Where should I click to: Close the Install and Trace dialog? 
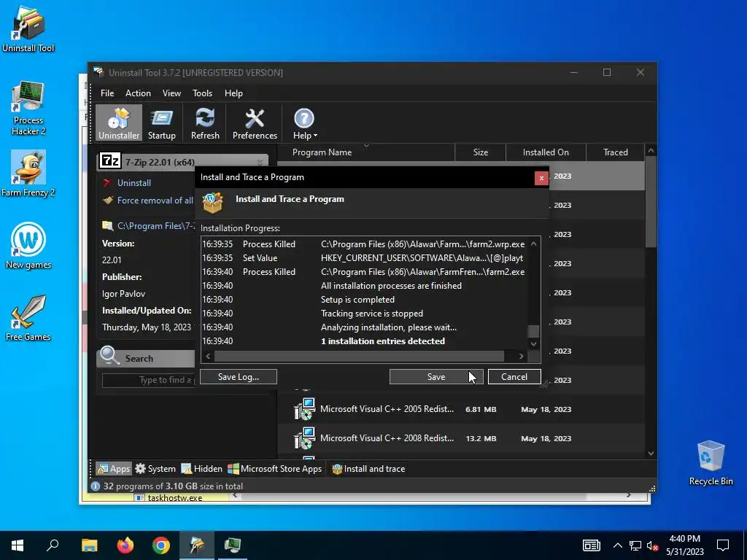541,178
